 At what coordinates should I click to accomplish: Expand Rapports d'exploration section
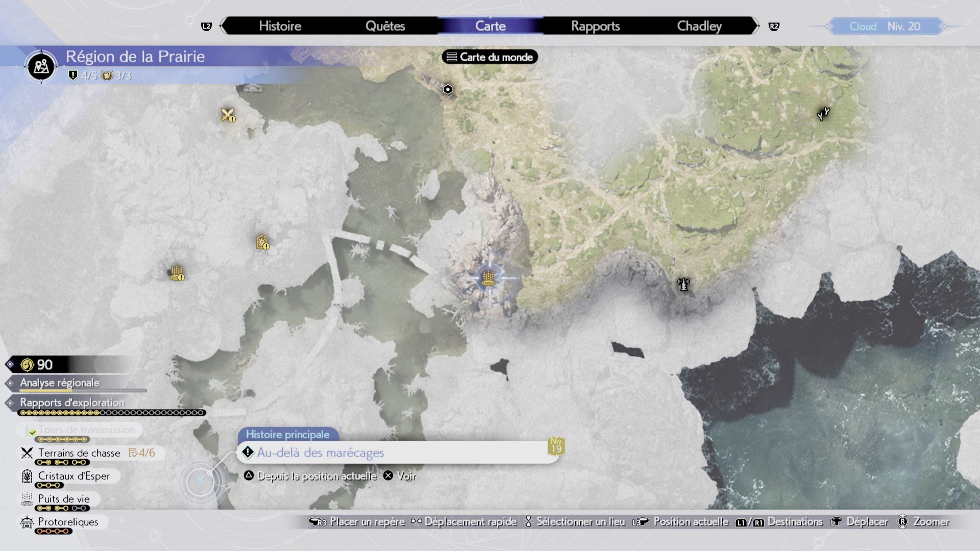(x=71, y=403)
